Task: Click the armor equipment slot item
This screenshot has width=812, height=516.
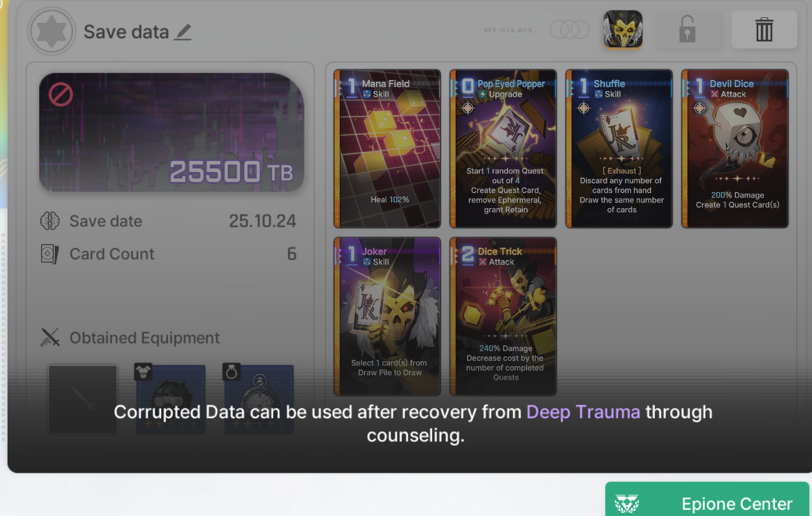Action: click(x=171, y=399)
